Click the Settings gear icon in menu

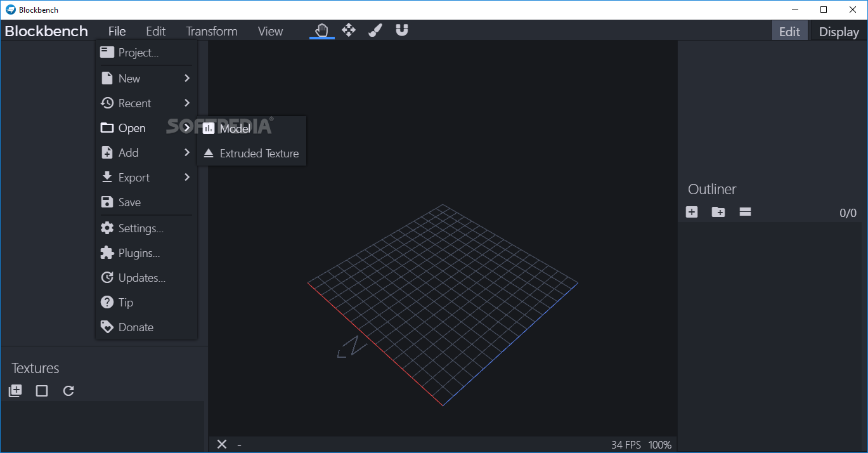point(107,228)
